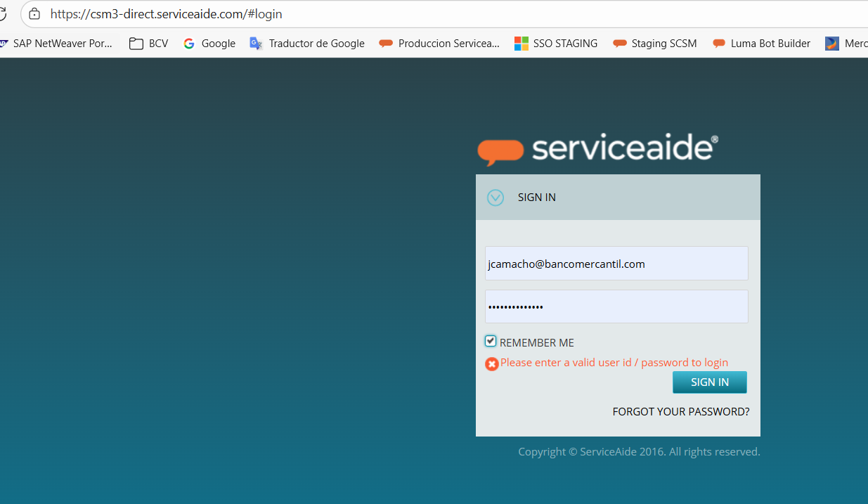Screen dimensions: 868x504
Task: Click the password field
Action: click(x=616, y=306)
